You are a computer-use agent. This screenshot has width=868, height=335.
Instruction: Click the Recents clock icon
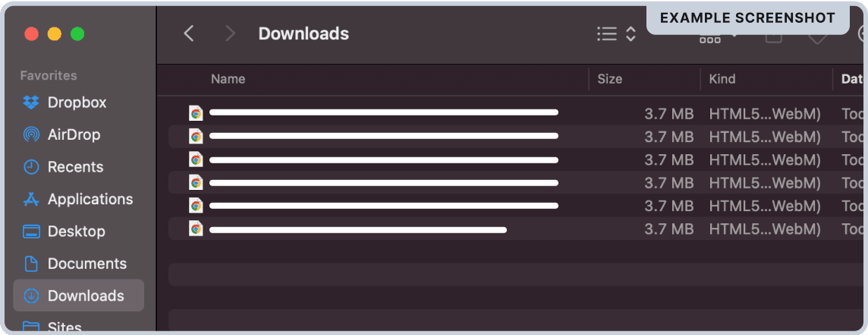[x=31, y=167]
